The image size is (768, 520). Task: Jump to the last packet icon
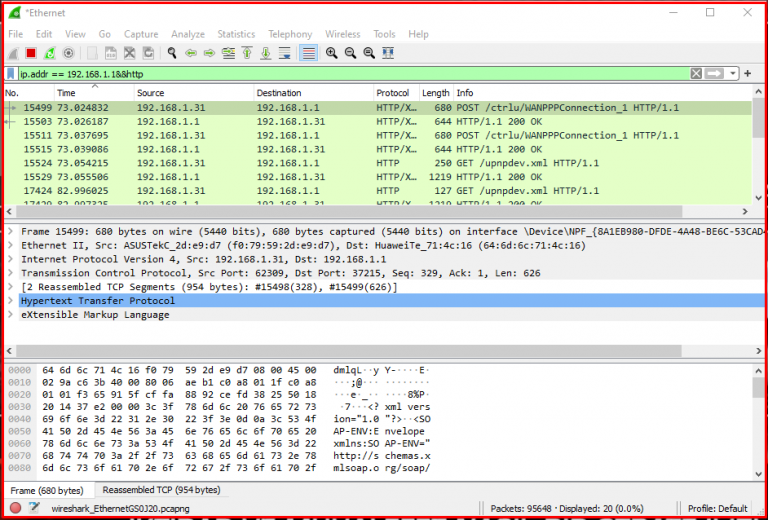pyautogui.click(x=265, y=53)
